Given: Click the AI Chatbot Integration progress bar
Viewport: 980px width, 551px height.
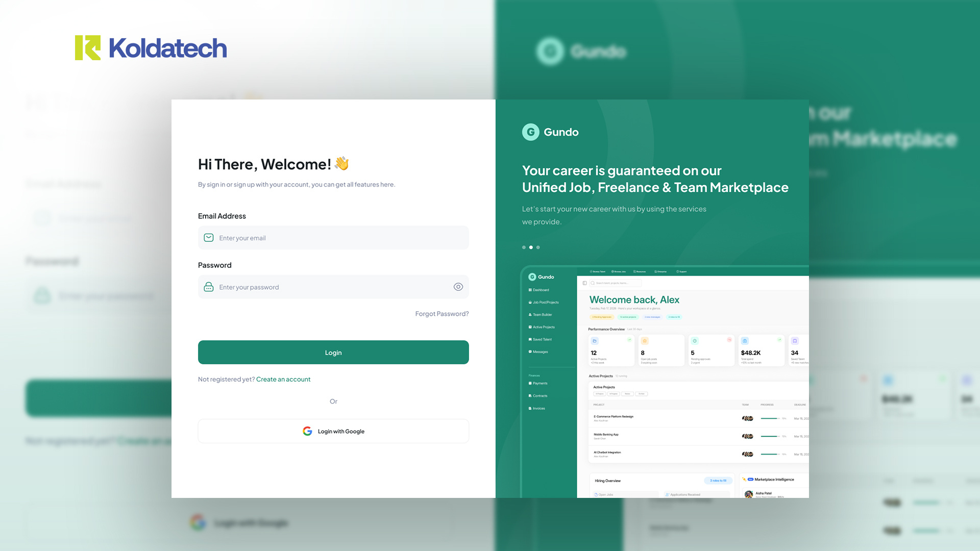Looking at the screenshot, I should [x=770, y=454].
